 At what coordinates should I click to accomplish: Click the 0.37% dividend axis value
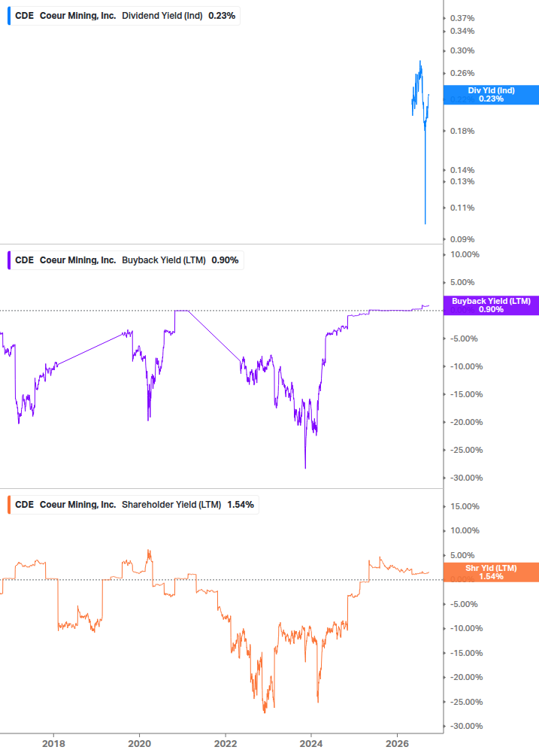[x=462, y=18]
